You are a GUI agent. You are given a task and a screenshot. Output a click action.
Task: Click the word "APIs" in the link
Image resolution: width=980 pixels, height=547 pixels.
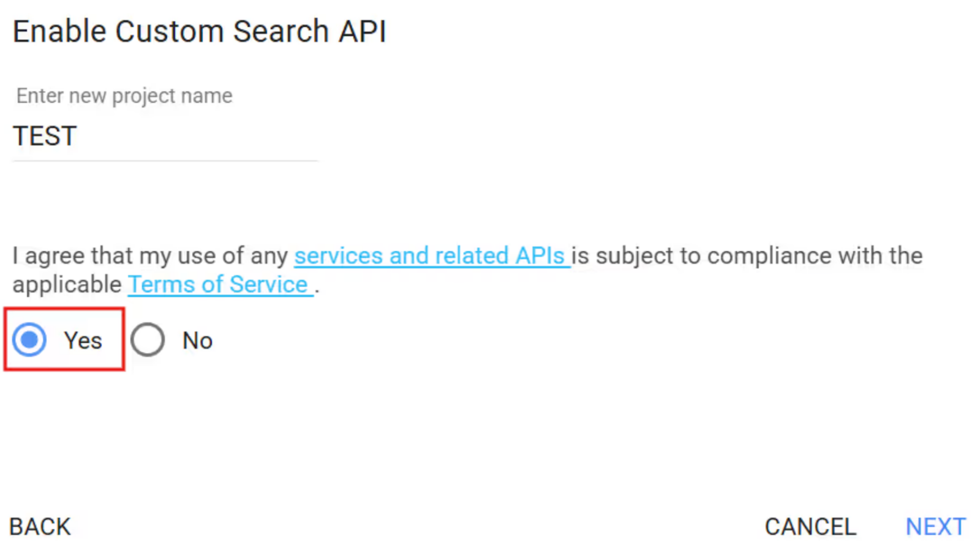coord(540,255)
